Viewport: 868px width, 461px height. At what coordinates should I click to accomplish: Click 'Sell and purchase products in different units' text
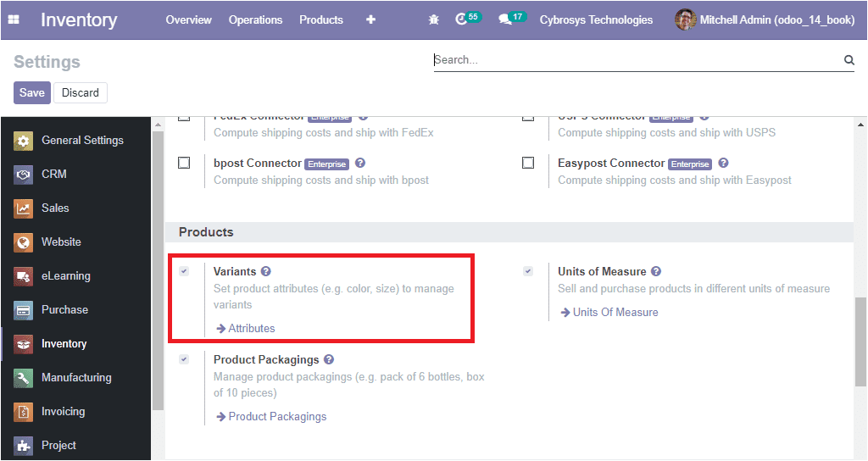[x=693, y=289]
